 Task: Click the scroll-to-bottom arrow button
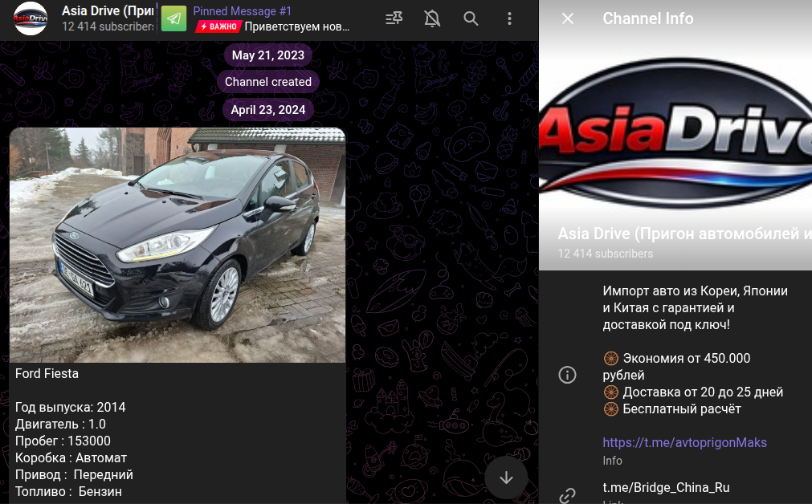coord(505,476)
